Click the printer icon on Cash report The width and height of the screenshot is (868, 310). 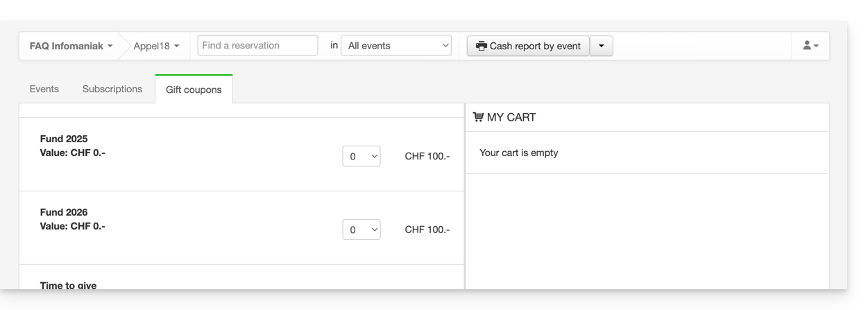[x=482, y=46]
